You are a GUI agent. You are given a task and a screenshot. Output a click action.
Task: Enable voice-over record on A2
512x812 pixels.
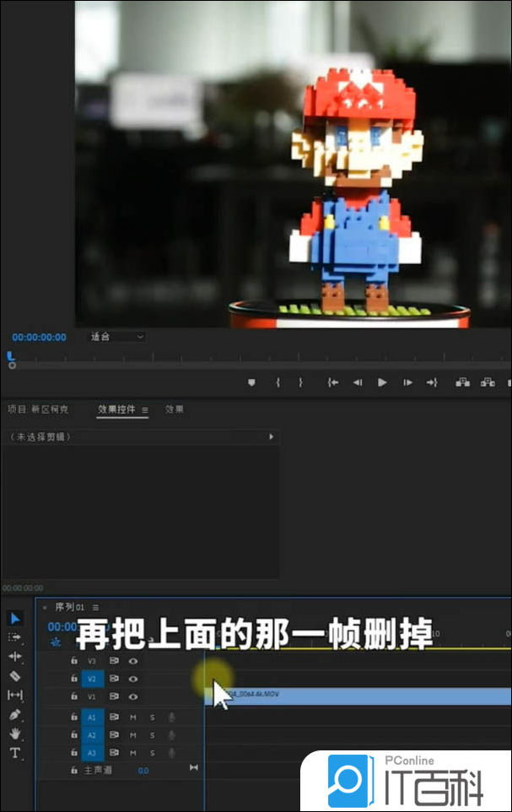[171, 735]
